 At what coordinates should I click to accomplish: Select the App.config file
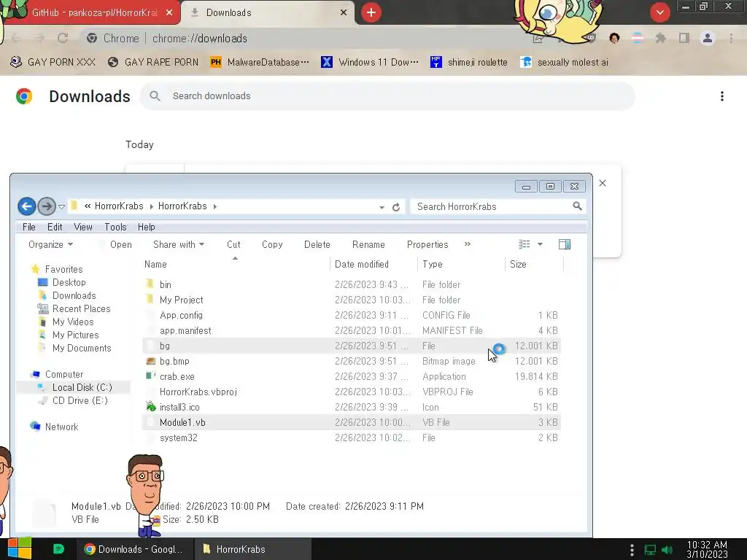(x=351, y=315)
